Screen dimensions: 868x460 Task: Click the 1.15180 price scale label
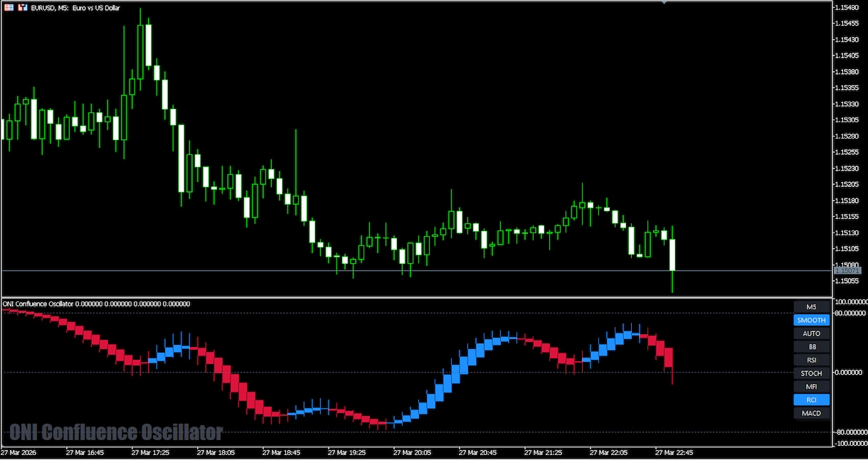(848, 200)
